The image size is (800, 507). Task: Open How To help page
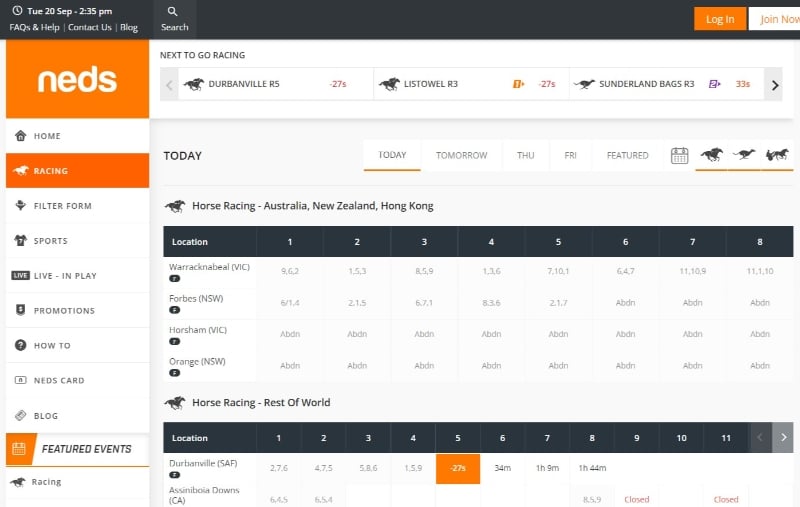click(x=78, y=345)
